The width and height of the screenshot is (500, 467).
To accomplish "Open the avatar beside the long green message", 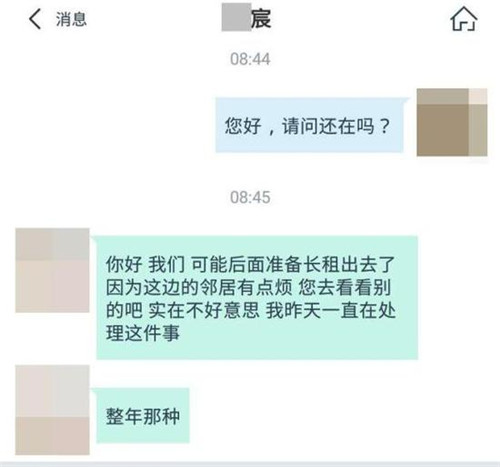I will (x=52, y=270).
